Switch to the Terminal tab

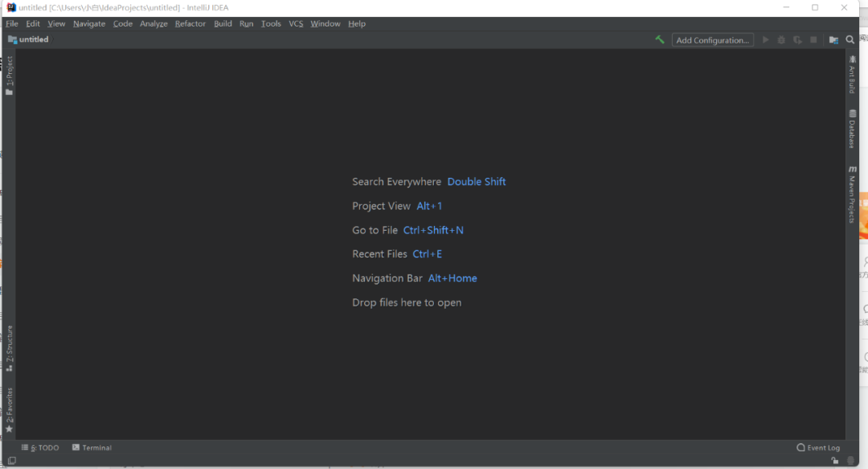[x=91, y=447]
